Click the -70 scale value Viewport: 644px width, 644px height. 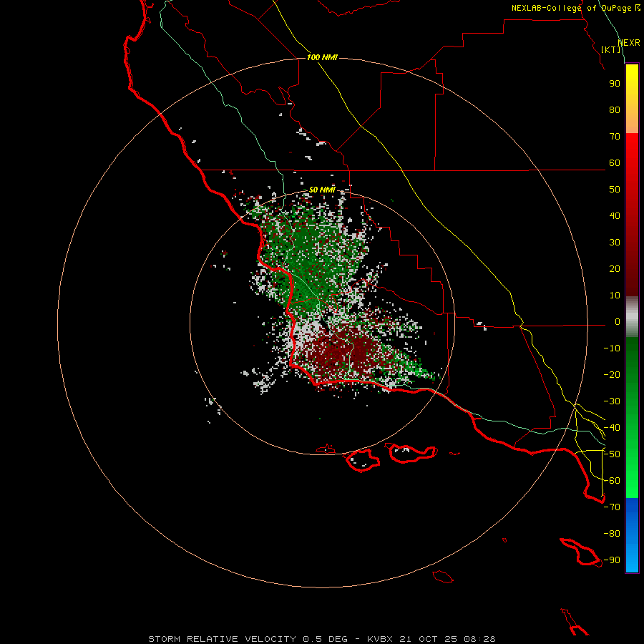click(612, 507)
